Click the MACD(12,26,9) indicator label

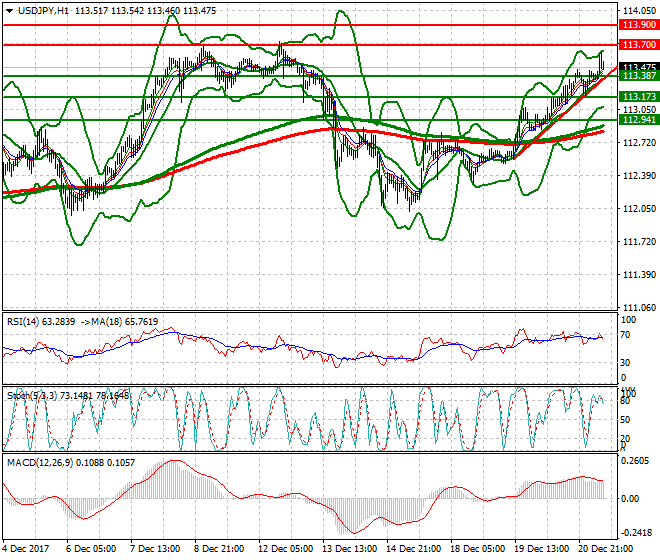click(x=37, y=463)
